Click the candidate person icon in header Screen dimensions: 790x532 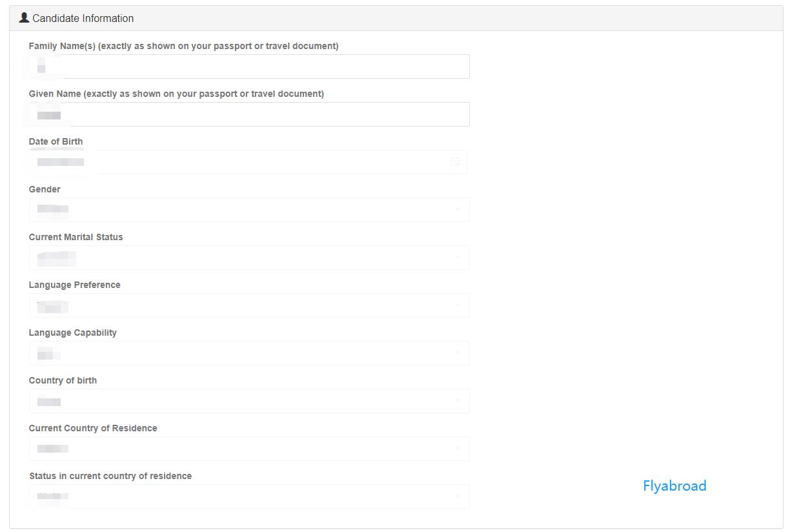click(25, 17)
